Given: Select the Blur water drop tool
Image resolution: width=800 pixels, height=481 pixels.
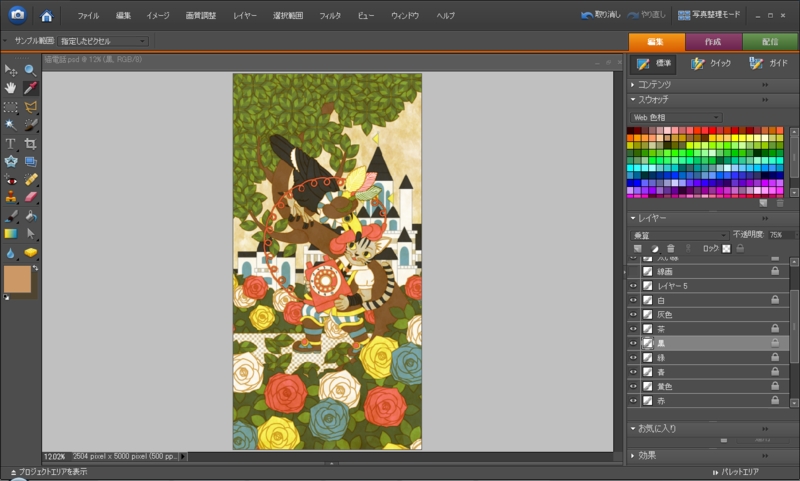Looking at the screenshot, I should (10, 252).
